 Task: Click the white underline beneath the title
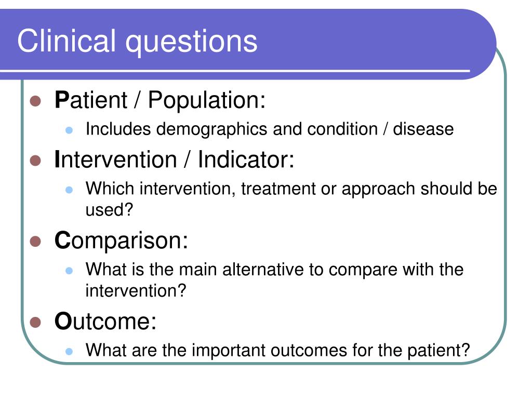pos(235,71)
